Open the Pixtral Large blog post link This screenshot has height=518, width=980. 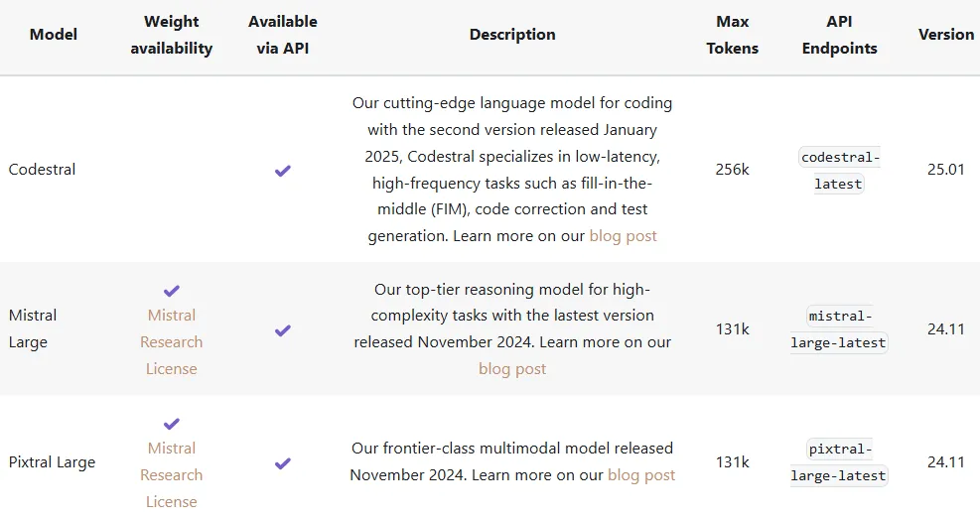point(641,475)
